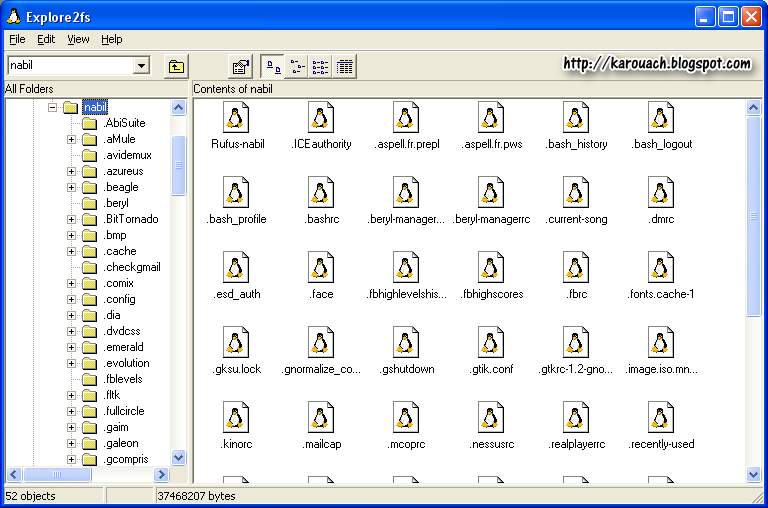
Task: Expand the .gcompris folder node
Action: [72, 460]
